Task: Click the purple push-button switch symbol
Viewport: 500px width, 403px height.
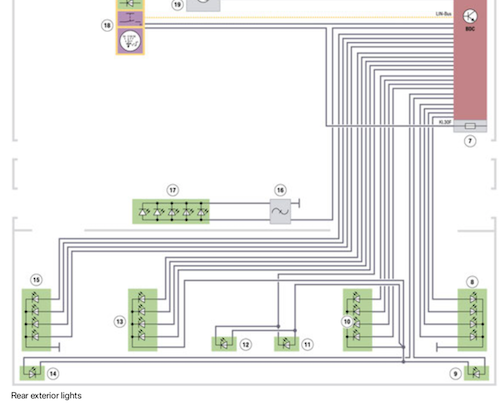Action: point(130,19)
